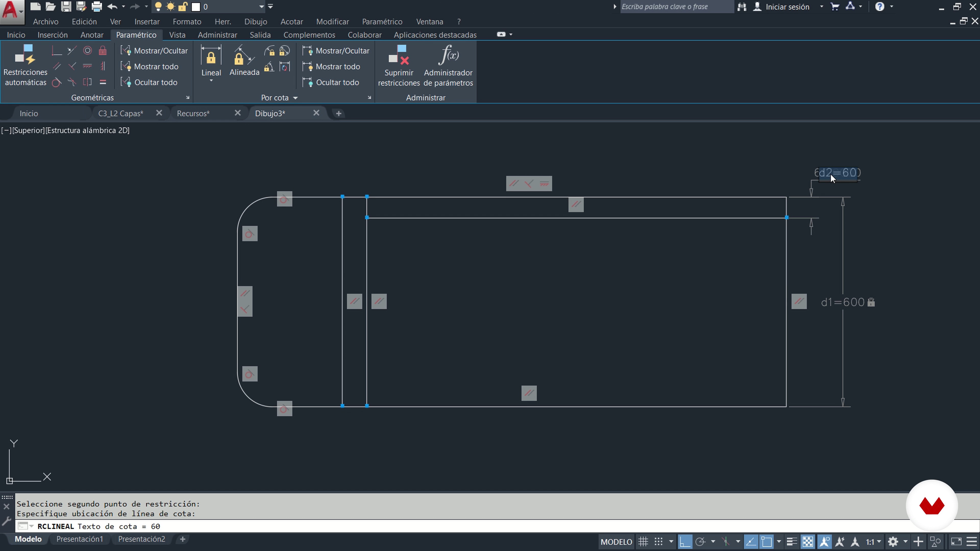980x551 pixels.
Task: Click the Lineal dimensional constraint tool
Action: (x=211, y=61)
